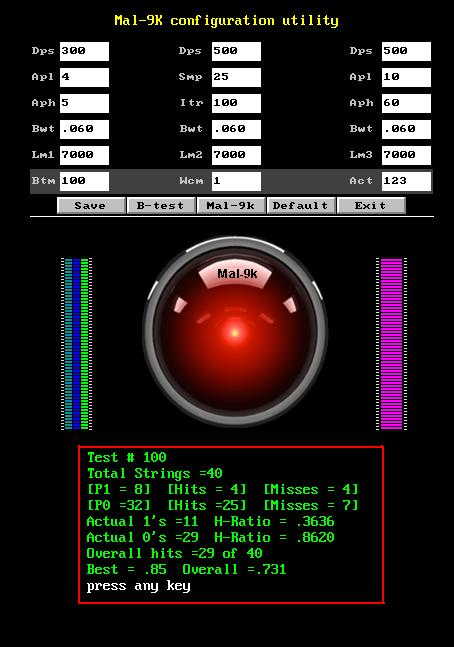Start the Mal-9k button in the toolbar

[231, 205]
